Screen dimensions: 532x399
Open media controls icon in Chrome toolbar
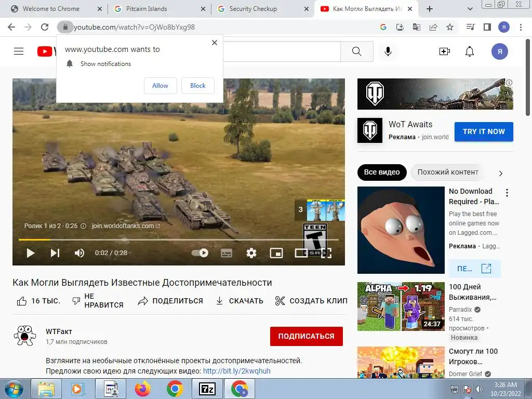[x=470, y=27]
